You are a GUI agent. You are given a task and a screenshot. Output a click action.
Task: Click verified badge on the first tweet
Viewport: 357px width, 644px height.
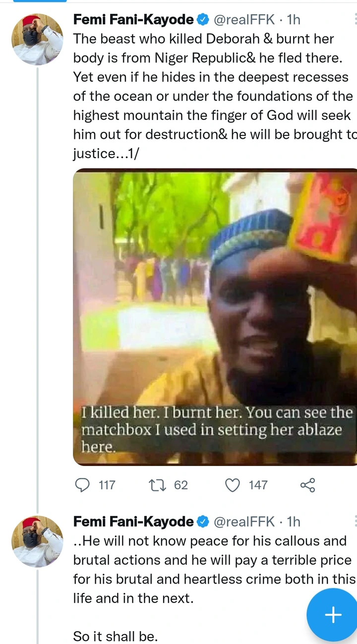203,20
